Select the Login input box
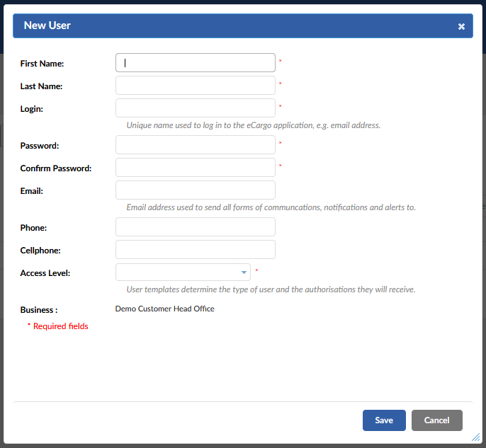This screenshot has width=486, height=448. point(196,108)
